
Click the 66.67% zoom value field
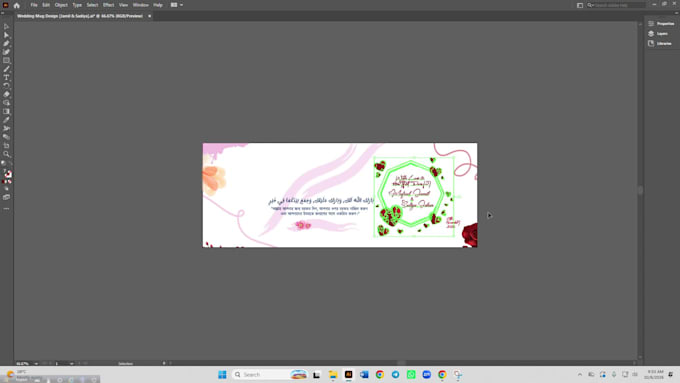point(23,363)
